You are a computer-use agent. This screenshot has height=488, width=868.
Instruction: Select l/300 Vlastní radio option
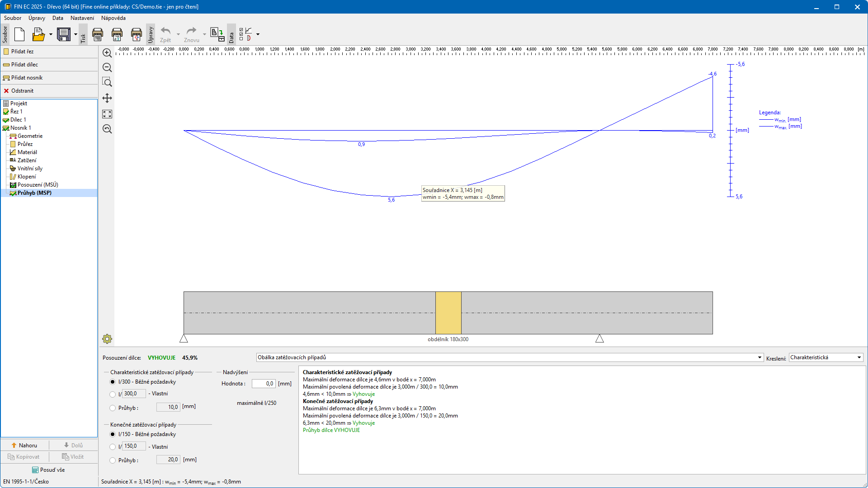(x=113, y=394)
